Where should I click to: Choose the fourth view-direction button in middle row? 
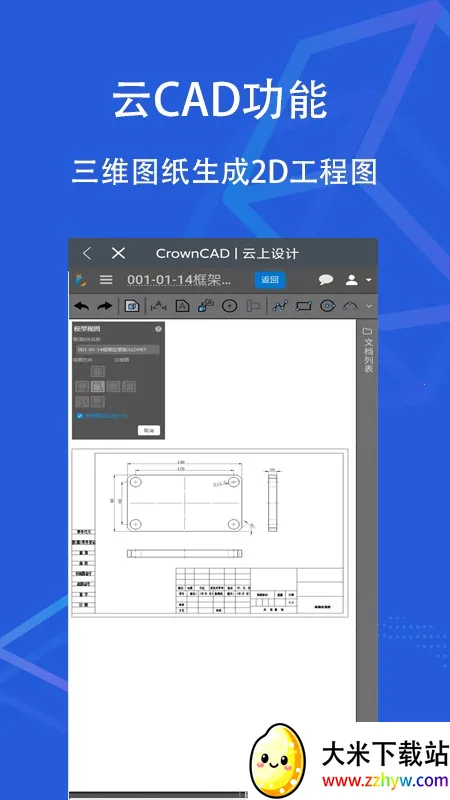129,387
